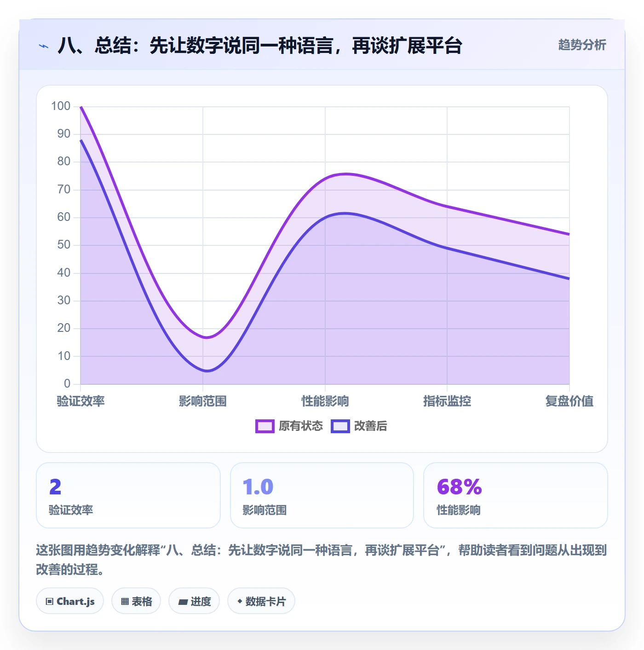This screenshot has height=650, width=644.
Task: Select the 进度 tag chip
Action: (x=194, y=601)
